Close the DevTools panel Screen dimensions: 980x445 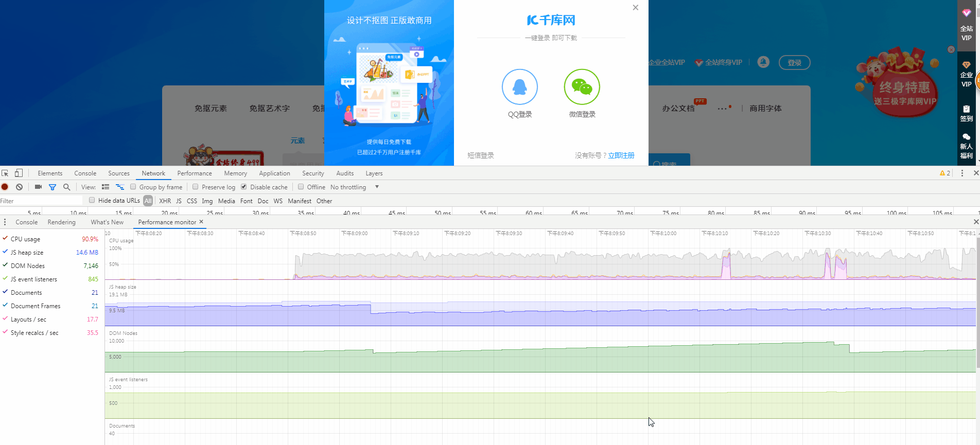click(x=976, y=173)
